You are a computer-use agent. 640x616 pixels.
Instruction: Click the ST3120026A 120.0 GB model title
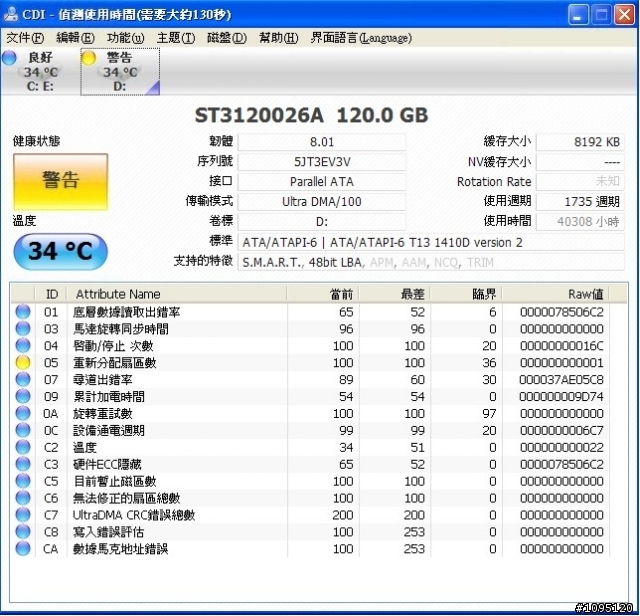311,115
